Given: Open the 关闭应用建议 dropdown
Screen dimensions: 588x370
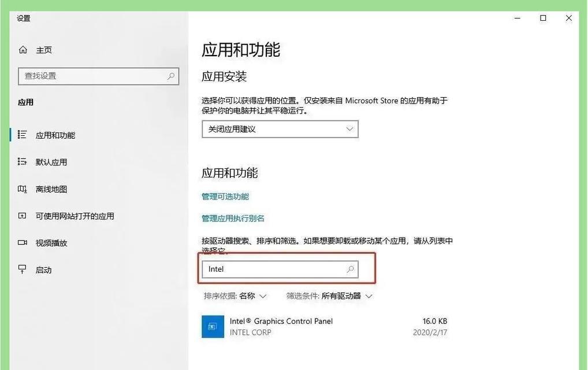Looking at the screenshot, I should click(280, 129).
